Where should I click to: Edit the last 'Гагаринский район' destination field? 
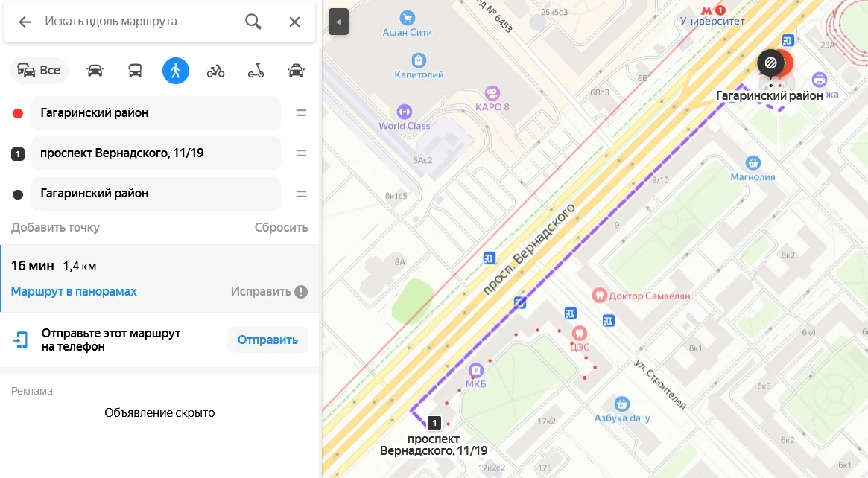tap(156, 194)
